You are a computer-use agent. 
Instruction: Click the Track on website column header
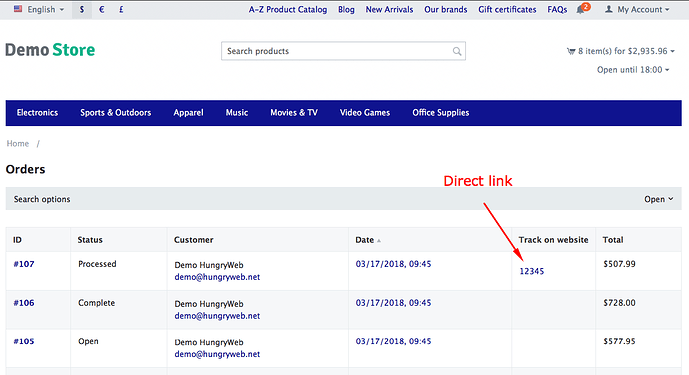click(553, 240)
